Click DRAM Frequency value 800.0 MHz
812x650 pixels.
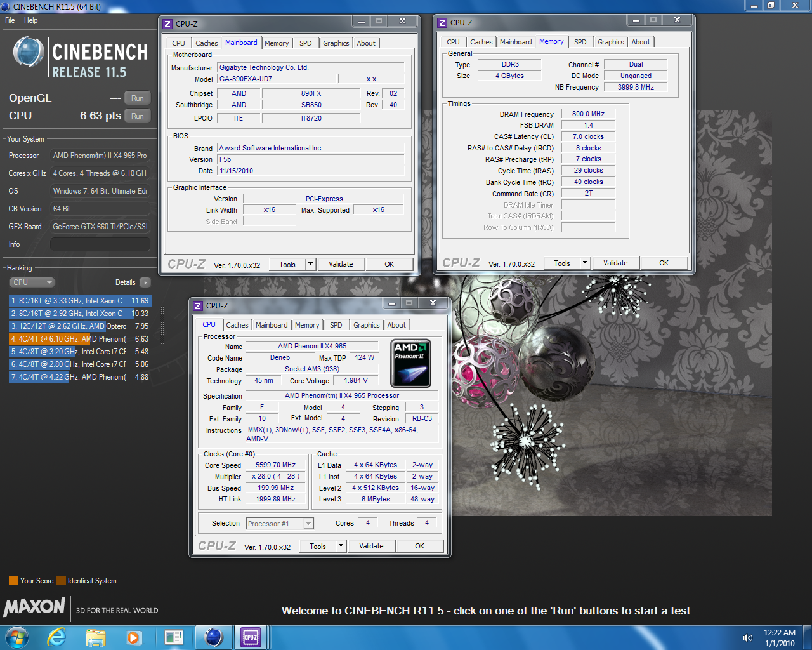588,114
